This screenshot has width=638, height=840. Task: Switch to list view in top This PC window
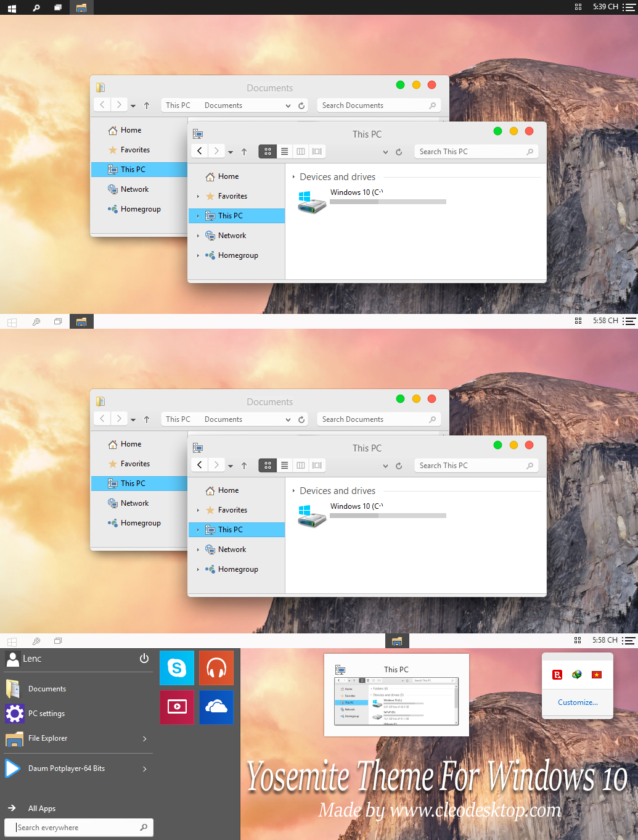pos(284,151)
